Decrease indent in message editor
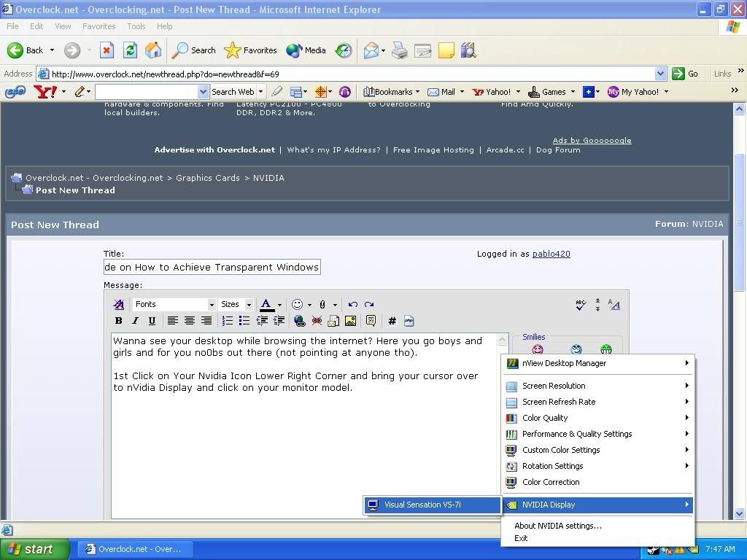The width and height of the screenshot is (747, 560). [262, 321]
